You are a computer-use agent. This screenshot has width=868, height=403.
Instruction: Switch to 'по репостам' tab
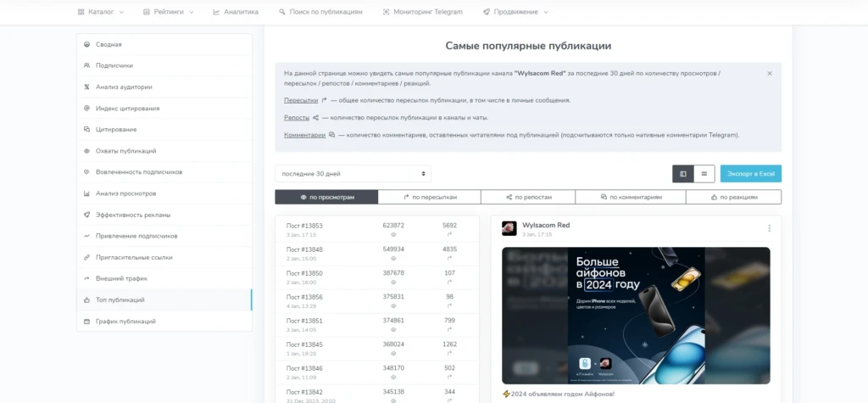pos(528,197)
